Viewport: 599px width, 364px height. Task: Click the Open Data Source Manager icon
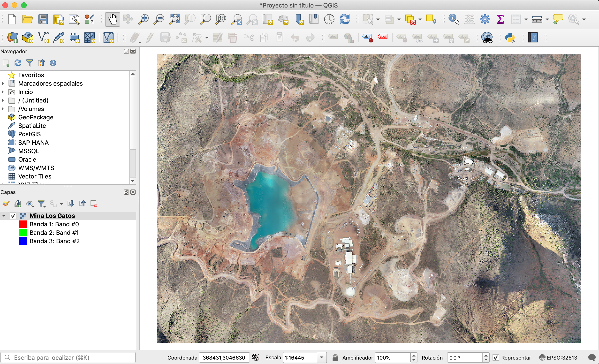(x=12, y=38)
